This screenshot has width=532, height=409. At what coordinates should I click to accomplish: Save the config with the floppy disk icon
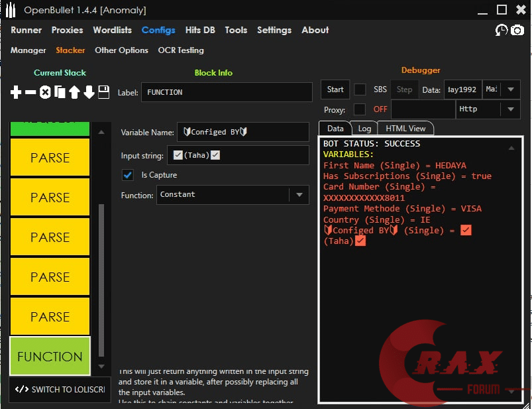[103, 93]
